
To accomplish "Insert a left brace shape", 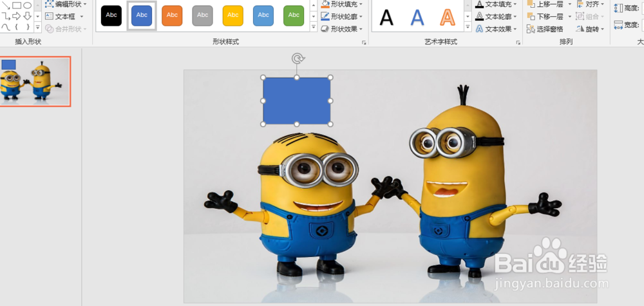I will 17,26.
